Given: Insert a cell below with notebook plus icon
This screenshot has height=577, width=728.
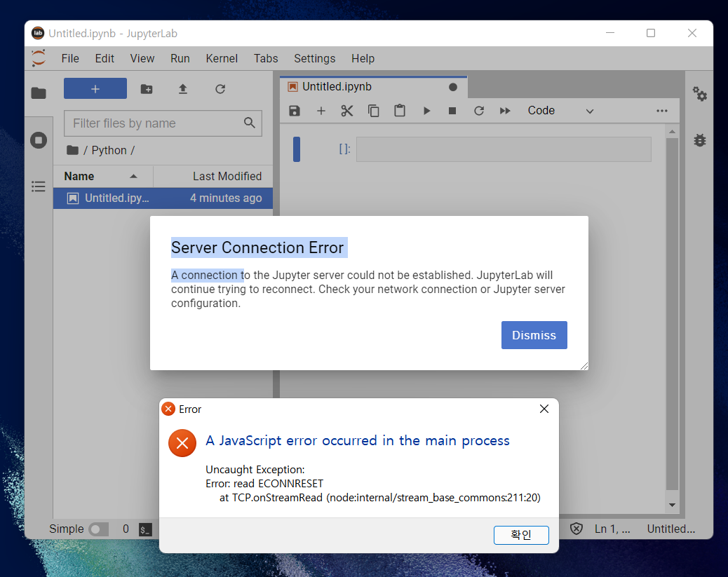Looking at the screenshot, I should click(321, 111).
